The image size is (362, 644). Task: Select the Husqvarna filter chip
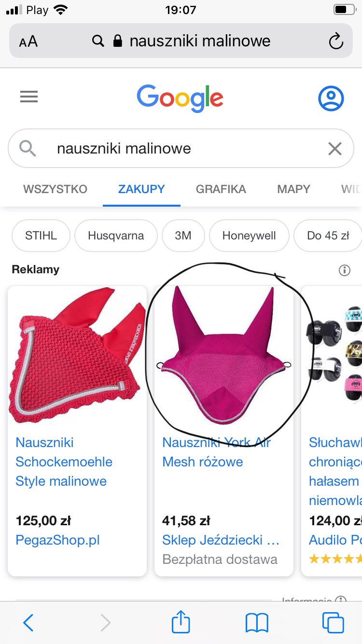tap(116, 236)
